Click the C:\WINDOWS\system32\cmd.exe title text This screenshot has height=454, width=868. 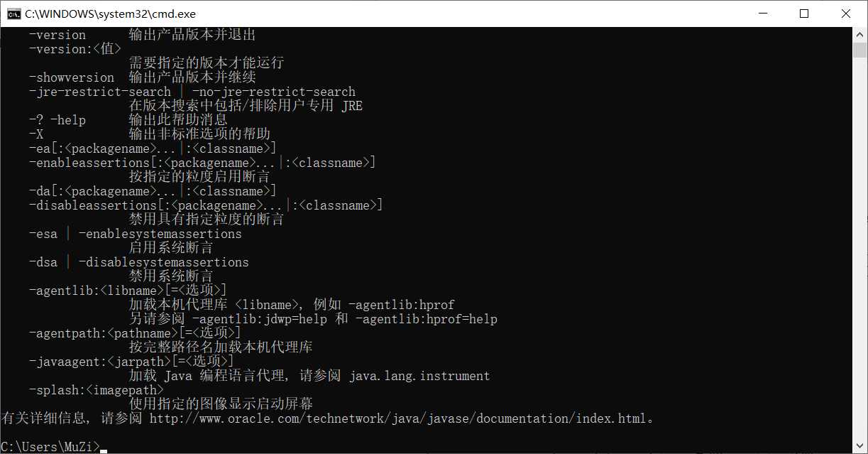click(110, 13)
